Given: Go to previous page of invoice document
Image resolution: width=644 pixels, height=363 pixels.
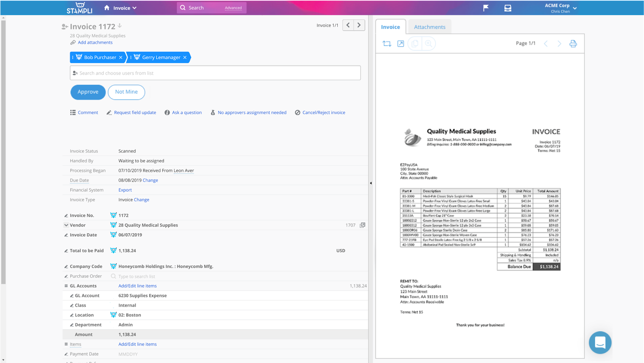Looking at the screenshot, I should point(546,43).
